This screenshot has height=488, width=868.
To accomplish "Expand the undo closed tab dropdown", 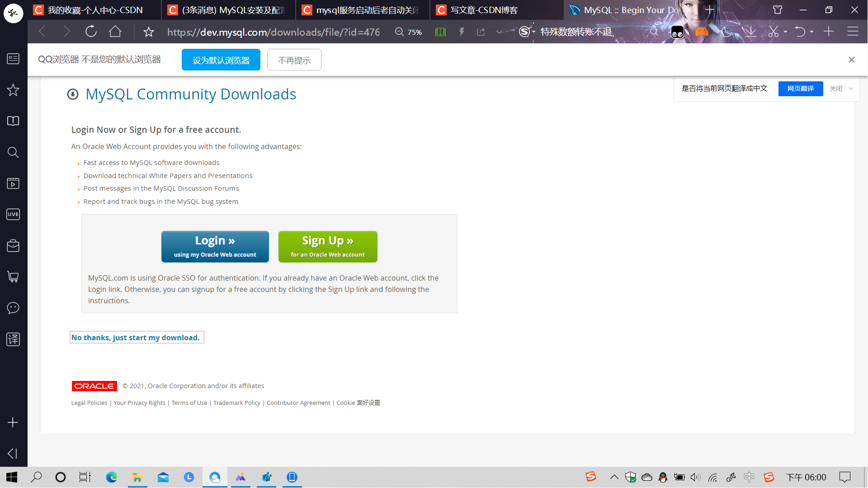I will pos(812,32).
